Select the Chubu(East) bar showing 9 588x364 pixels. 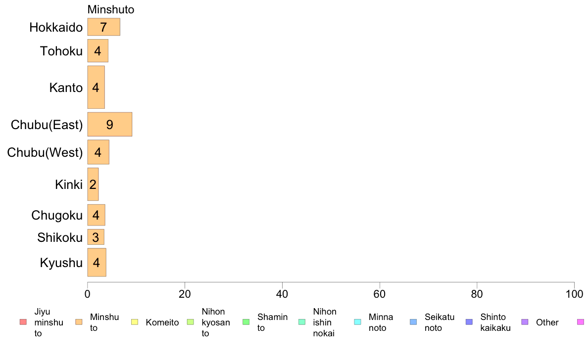pos(110,125)
